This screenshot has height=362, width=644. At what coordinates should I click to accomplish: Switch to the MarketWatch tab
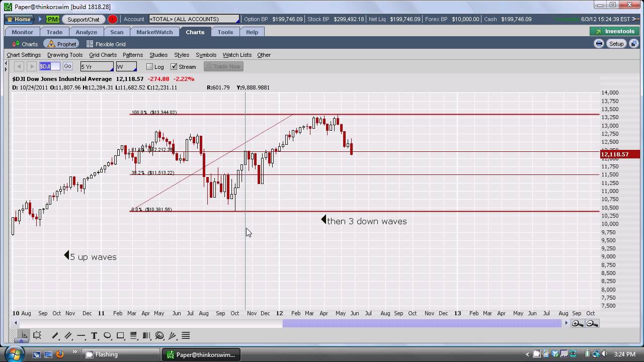tap(154, 32)
